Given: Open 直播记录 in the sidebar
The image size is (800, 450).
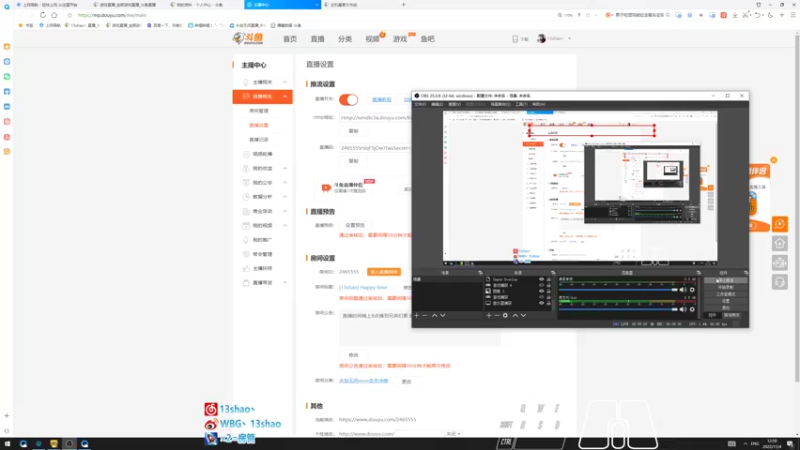Looking at the screenshot, I should (x=259, y=139).
